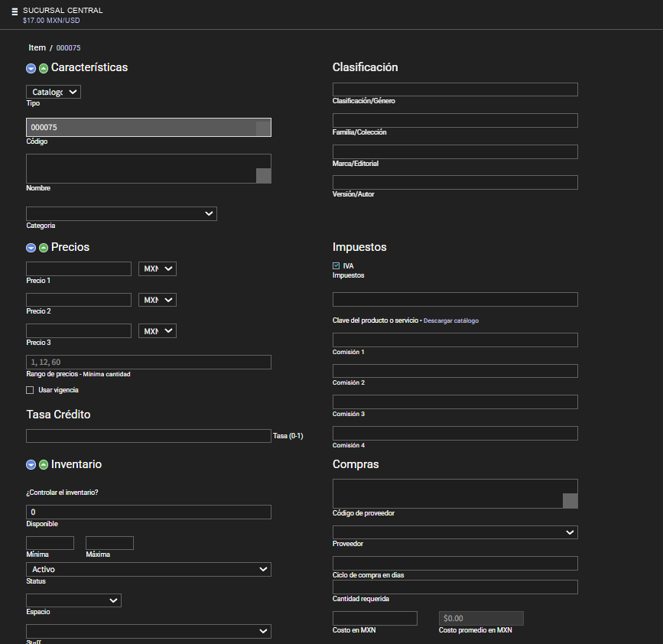Focus the Disponible inventory field
Screen dimensions: 663x644
pos(148,512)
